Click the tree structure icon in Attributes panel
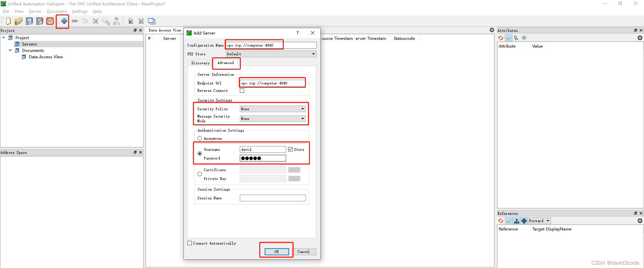Screen dimensions: 644x268 click(516, 38)
